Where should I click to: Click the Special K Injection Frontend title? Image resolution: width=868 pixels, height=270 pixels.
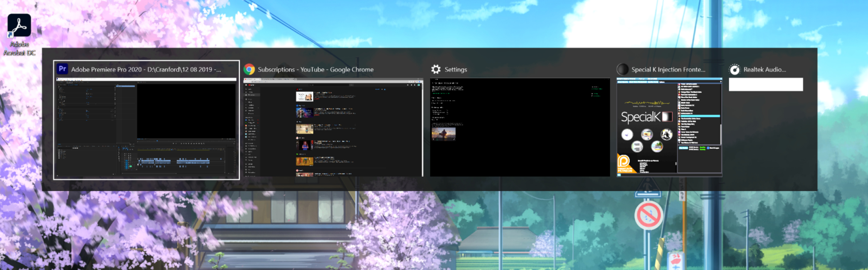pos(668,69)
